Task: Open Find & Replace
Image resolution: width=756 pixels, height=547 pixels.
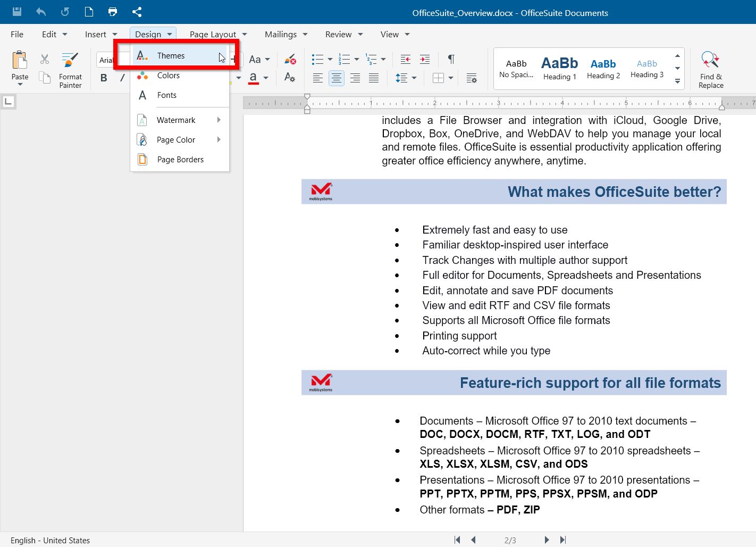Action: click(711, 70)
